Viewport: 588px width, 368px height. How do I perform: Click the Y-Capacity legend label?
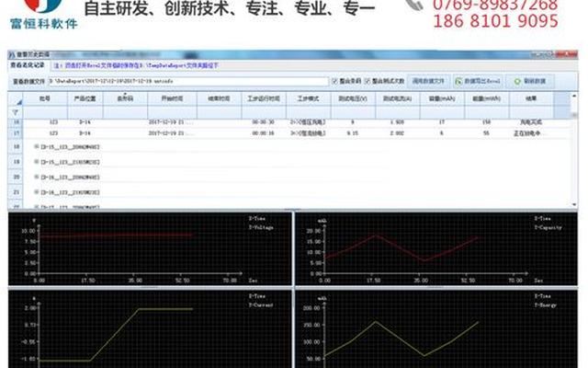pyautogui.click(x=548, y=227)
